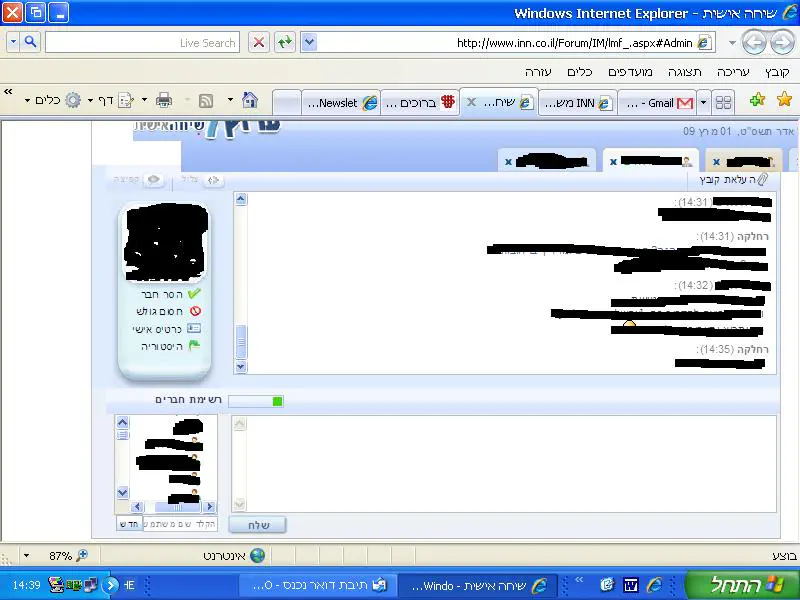This screenshot has height=600, width=800.
Task: Toggle the green member list switch
Action: [256, 401]
